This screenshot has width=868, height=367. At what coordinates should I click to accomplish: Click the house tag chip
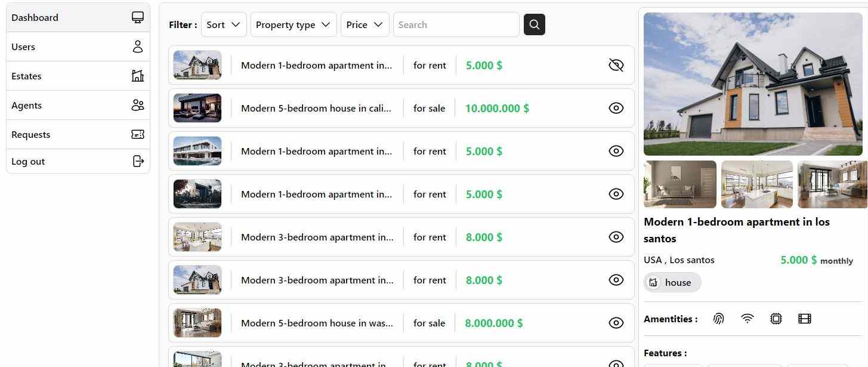[x=672, y=282]
